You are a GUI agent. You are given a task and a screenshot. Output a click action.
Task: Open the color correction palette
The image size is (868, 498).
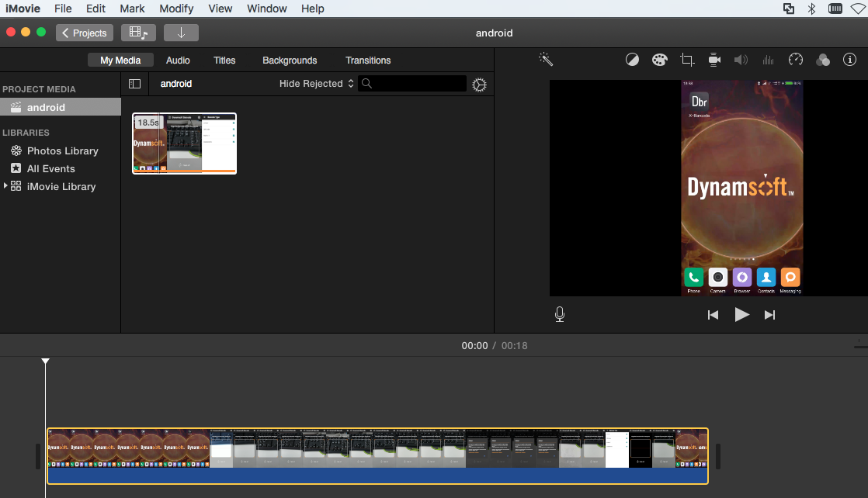[659, 60]
